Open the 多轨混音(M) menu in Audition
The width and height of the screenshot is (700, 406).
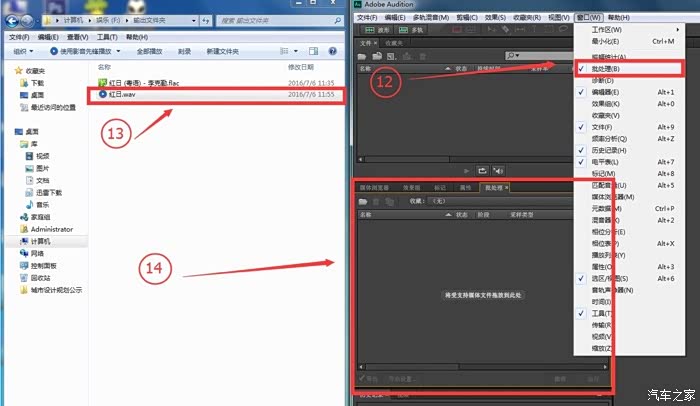tap(431, 17)
